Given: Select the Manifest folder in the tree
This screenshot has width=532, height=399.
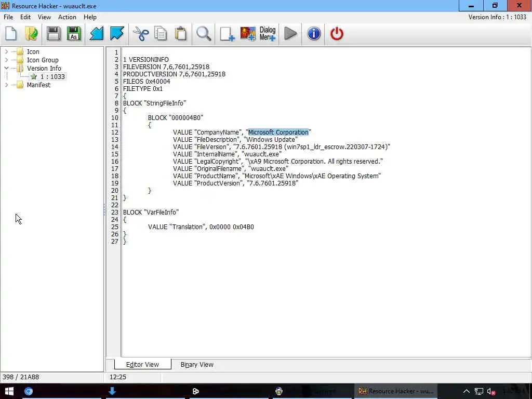Looking at the screenshot, I should (x=38, y=85).
